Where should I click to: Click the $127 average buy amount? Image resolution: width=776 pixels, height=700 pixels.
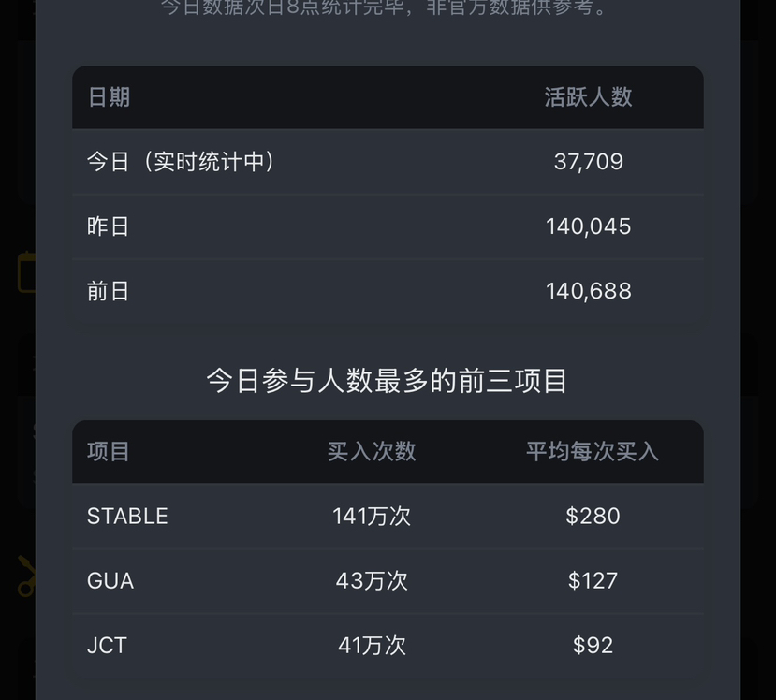[593, 581]
